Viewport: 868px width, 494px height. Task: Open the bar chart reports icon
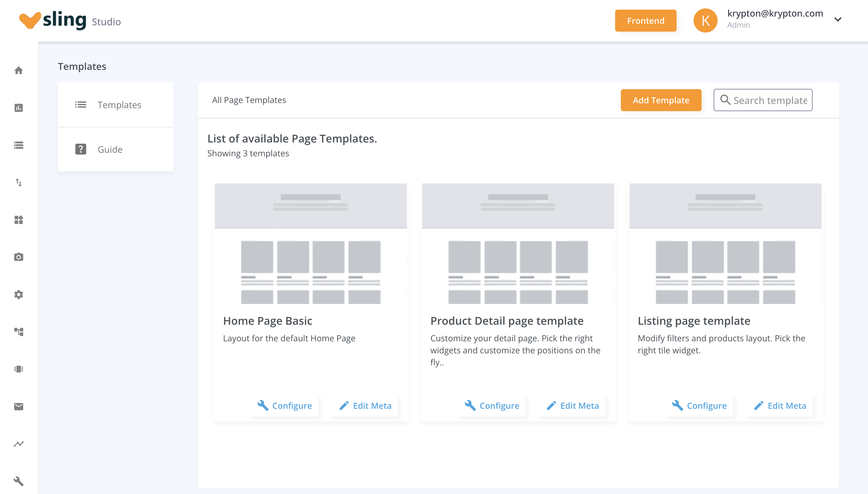point(19,108)
